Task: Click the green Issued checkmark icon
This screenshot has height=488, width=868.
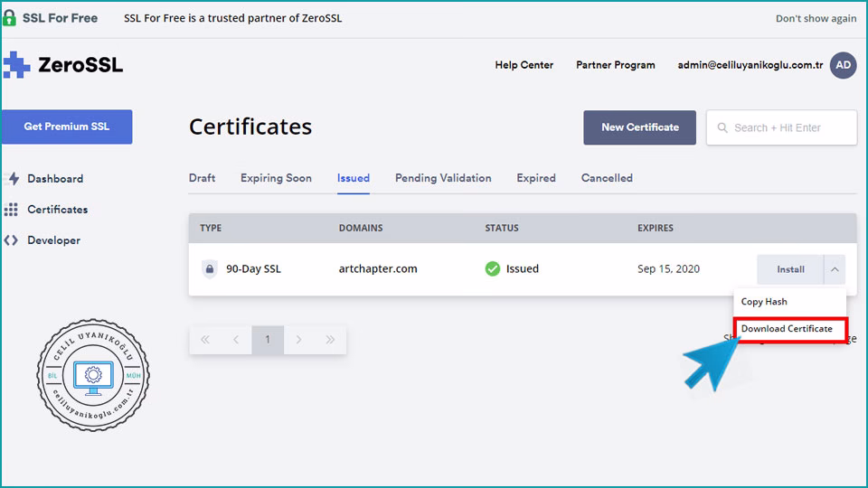Action: coord(493,268)
